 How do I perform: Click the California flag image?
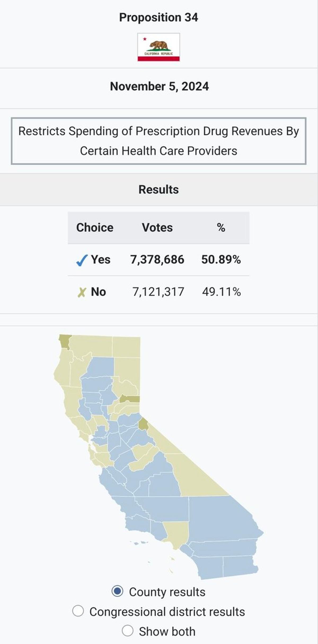(x=158, y=47)
